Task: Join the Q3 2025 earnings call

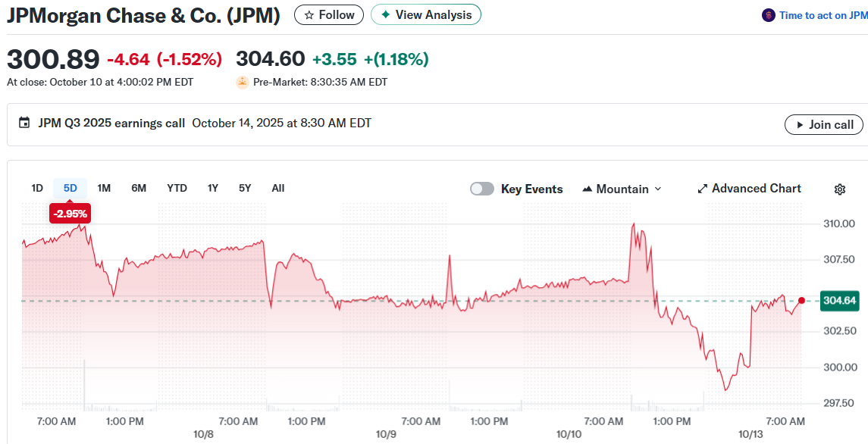Action: 823,124
